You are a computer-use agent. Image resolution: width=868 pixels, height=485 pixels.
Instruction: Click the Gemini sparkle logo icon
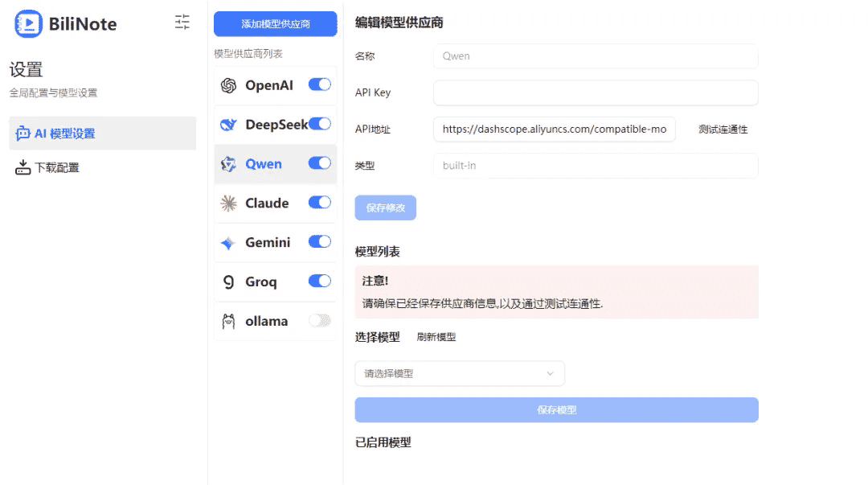click(228, 243)
